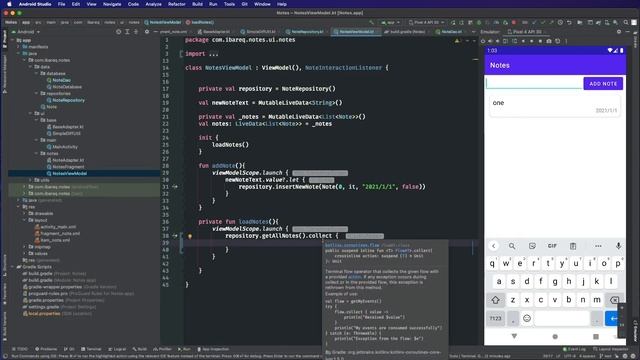Click the new note text input field
Screen dimensions: 640x360
[533, 83]
